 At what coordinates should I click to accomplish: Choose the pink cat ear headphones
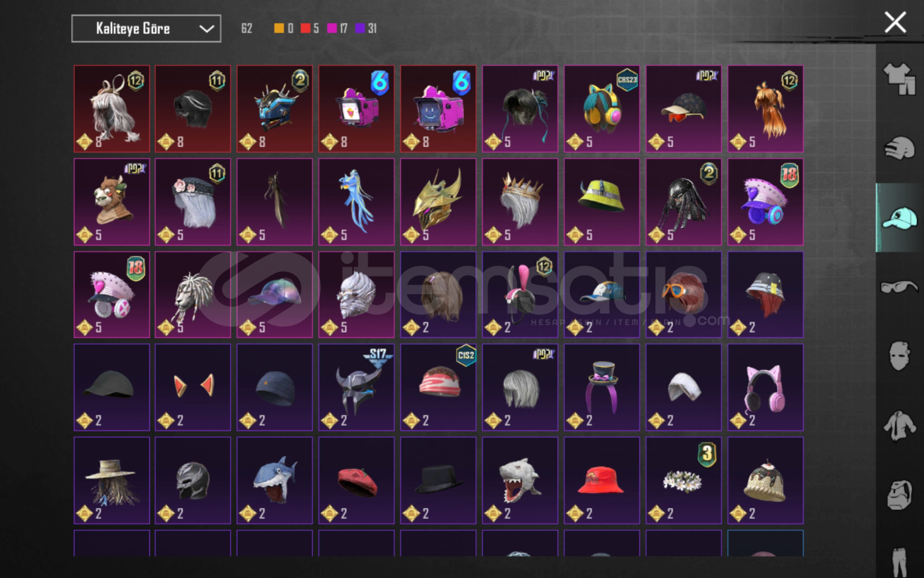point(765,387)
